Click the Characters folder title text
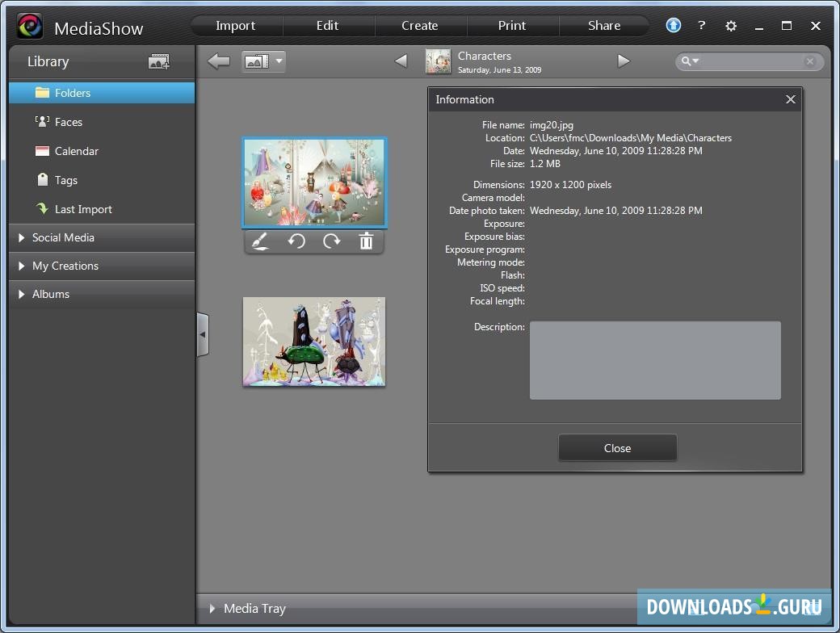The height and width of the screenshot is (633, 840). pyautogui.click(x=485, y=56)
